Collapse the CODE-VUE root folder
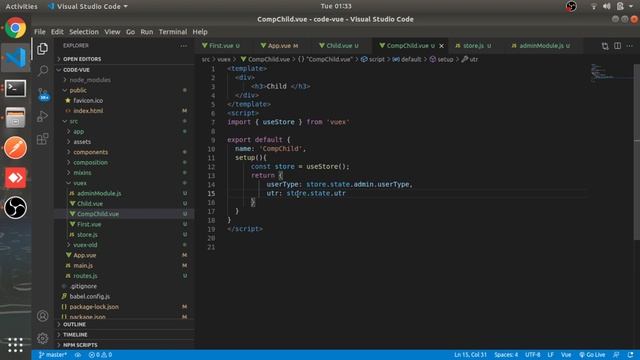Image resolution: width=640 pixels, height=360 pixels. pos(124,70)
